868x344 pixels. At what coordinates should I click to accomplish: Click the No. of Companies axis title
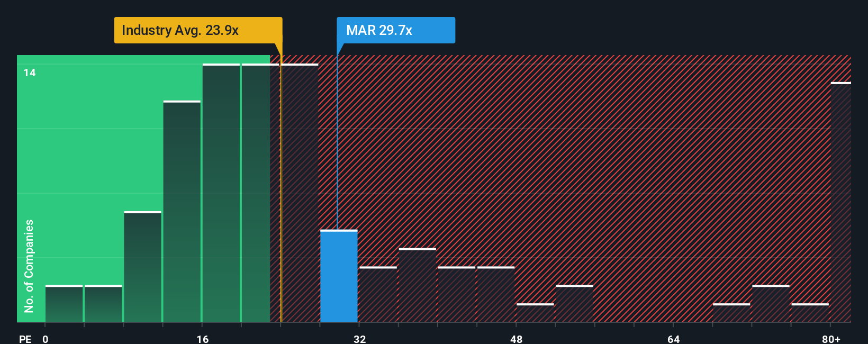tap(29, 266)
